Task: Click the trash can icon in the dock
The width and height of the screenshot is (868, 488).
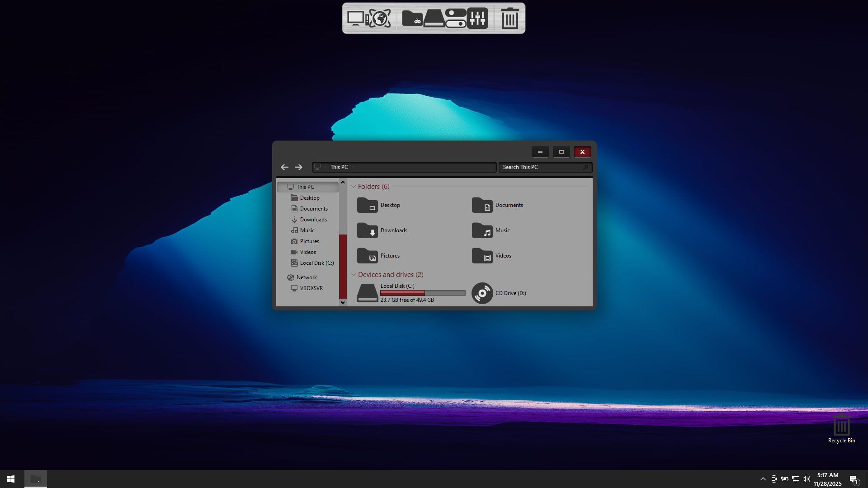Action: coord(510,19)
